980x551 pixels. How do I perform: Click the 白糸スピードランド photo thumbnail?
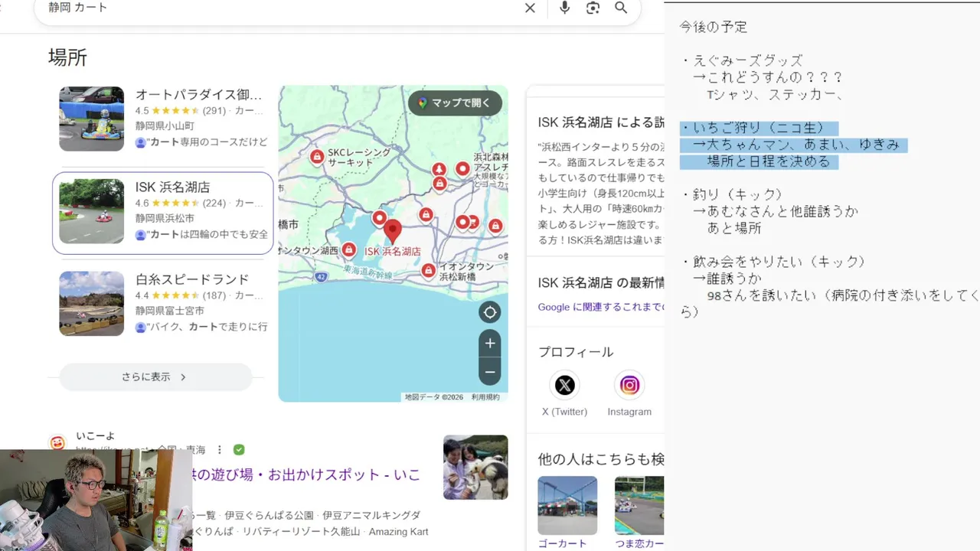pyautogui.click(x=92, y=303)
